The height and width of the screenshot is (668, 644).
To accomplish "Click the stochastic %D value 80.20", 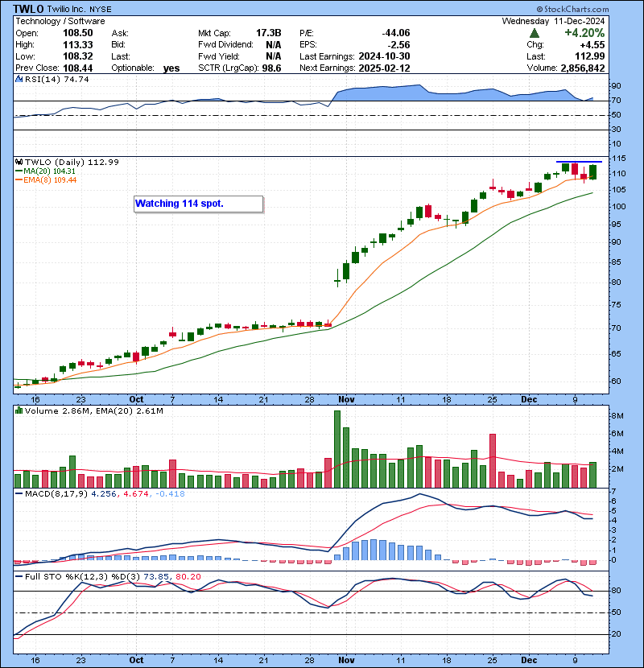I will pos(188,576).
